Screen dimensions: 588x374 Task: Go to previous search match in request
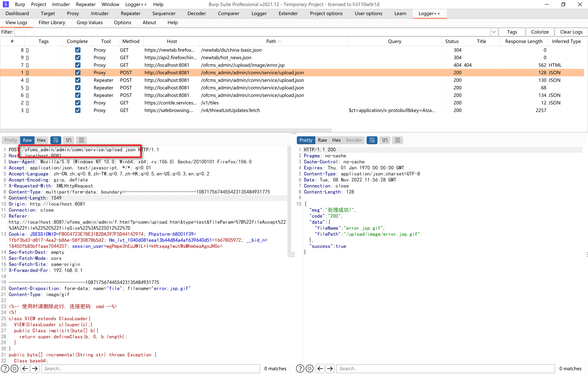pos(25,368)
